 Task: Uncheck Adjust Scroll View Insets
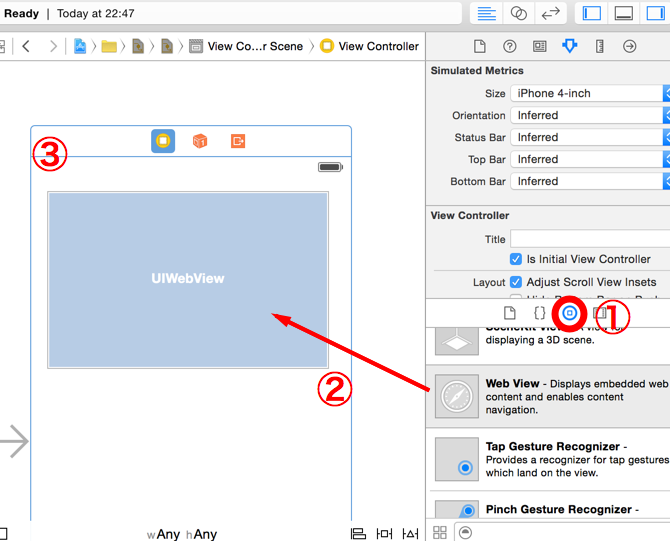click(x=516, y=282)
